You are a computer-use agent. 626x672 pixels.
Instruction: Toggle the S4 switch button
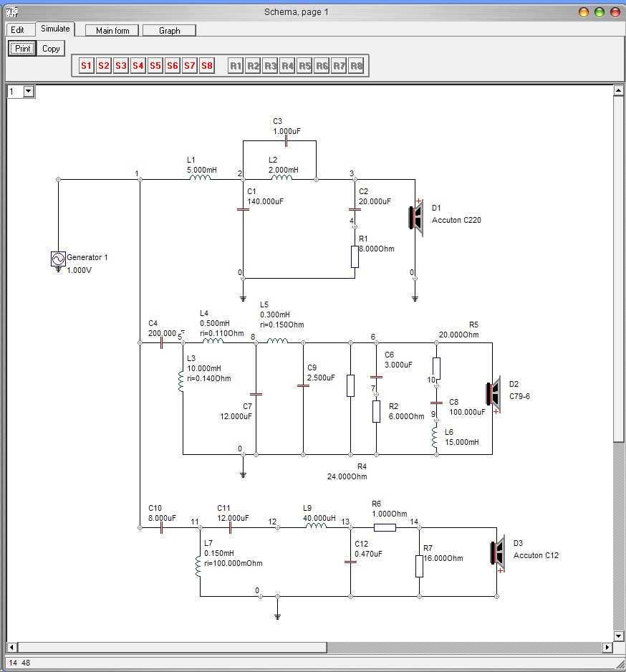(x=138, y=66)
